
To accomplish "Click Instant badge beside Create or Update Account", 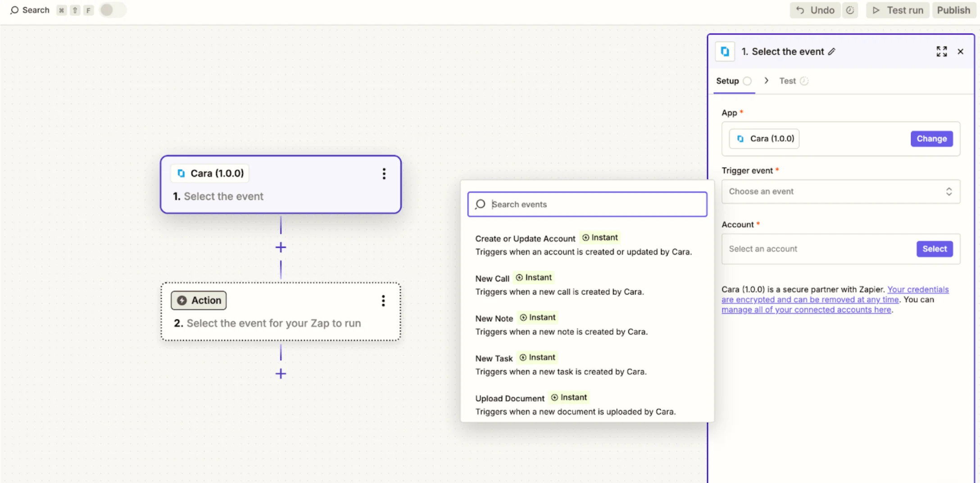I will point(600,237).
